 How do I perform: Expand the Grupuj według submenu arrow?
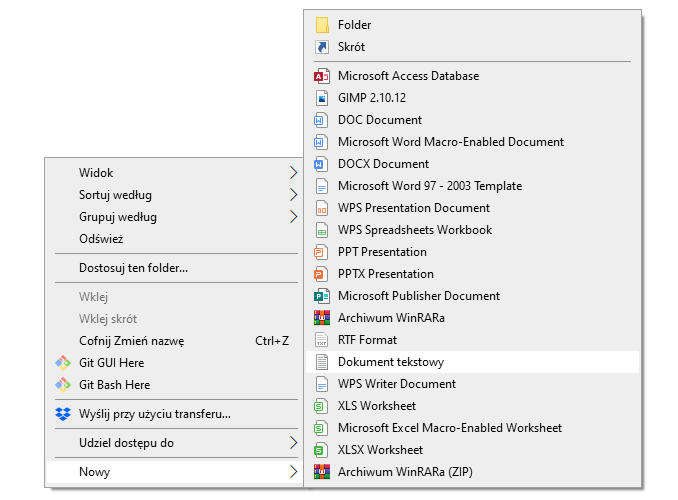click(293, 217)
